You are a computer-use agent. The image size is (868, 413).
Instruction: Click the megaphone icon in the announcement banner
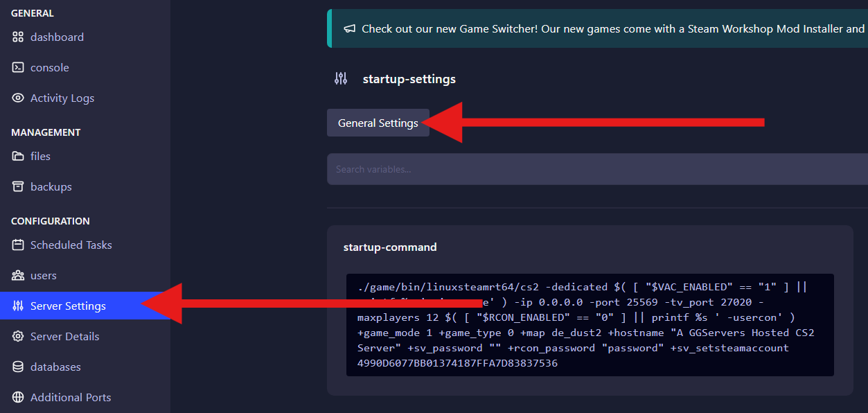coord(349,28)
